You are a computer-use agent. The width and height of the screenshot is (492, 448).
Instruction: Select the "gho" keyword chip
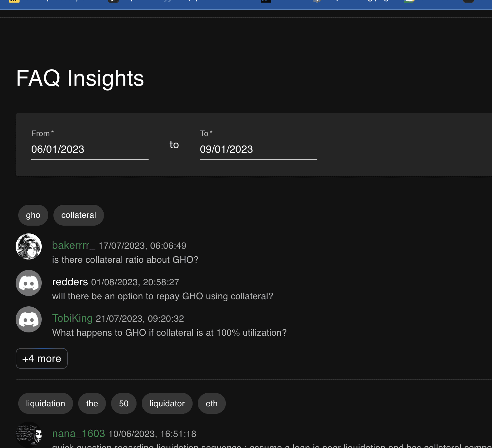point(33,215)
